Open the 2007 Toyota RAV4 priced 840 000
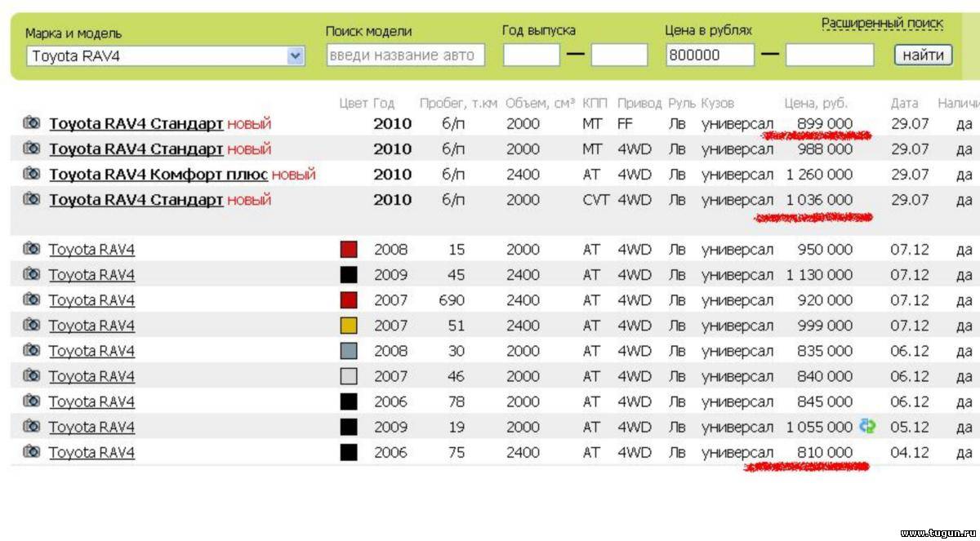Viewport: 980px width, 541px height. pyautogui.click(x=91, y=376)
